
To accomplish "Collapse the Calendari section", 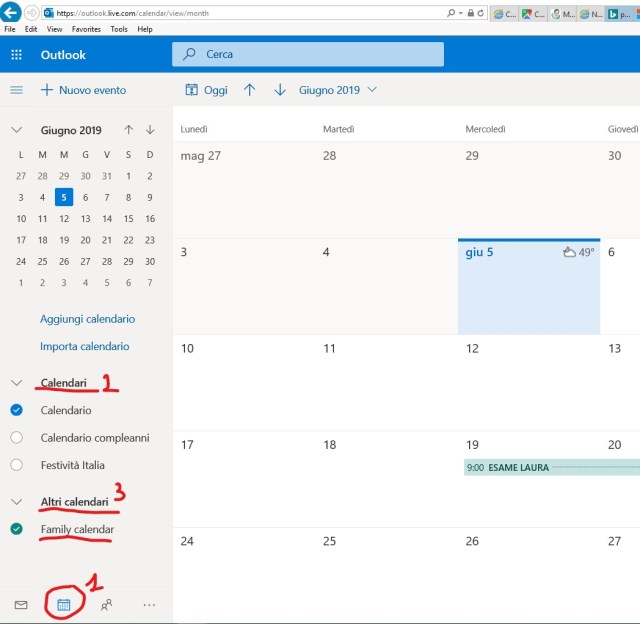I will (x=16, y=383).
